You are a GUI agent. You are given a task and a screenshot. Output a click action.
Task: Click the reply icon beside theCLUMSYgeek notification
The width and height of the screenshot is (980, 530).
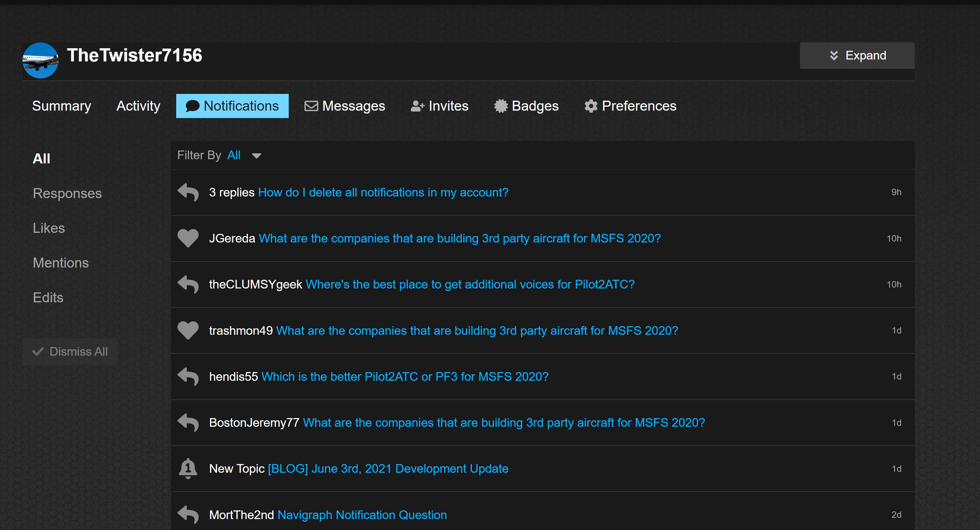188,284
